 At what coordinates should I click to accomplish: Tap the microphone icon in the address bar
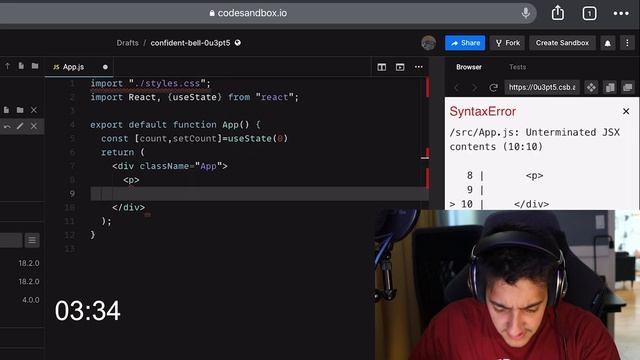pos(526,13)
